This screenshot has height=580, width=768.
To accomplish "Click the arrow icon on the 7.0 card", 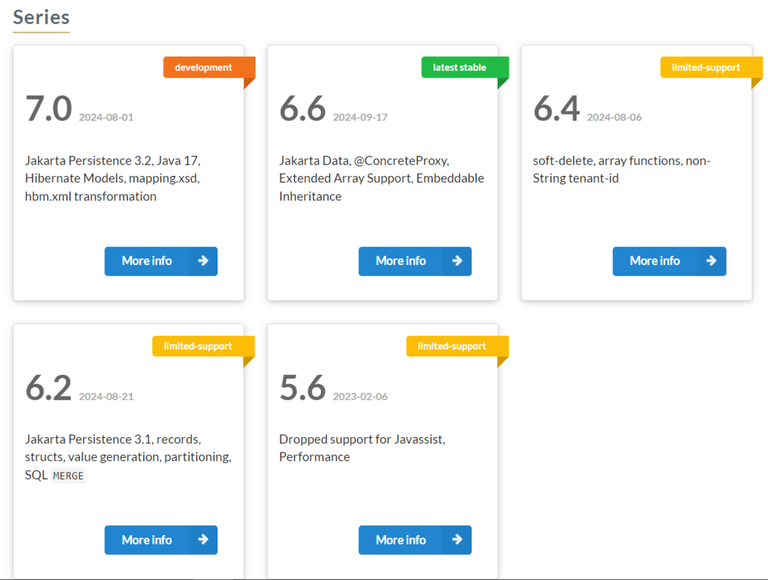I will (203, 261).
